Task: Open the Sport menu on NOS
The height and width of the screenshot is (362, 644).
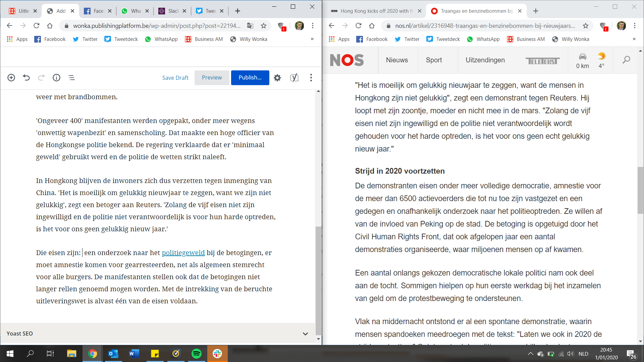Action: click(x=434, y=60)
